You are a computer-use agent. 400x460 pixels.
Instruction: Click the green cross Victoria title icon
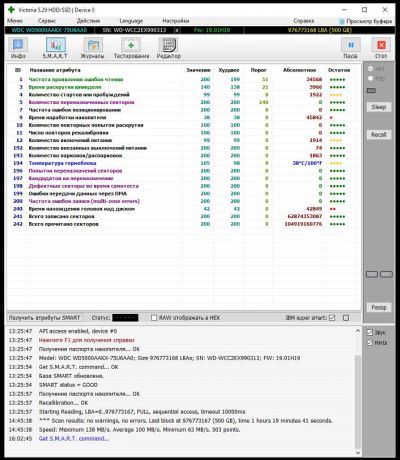(x=11, y=10)
